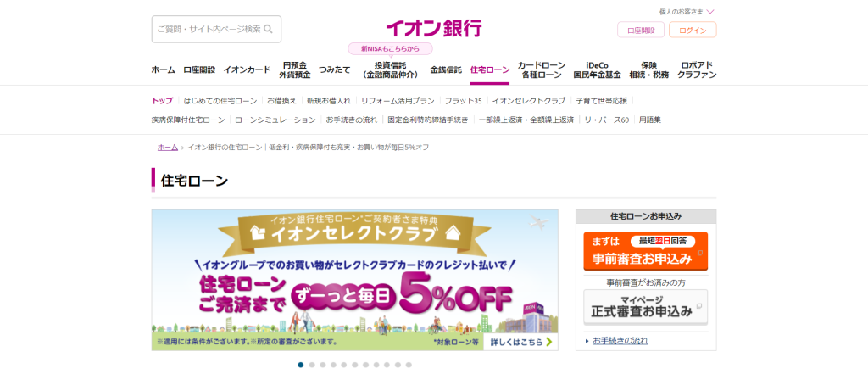This screenshot has height=374, width=868.
Task: Open お手続きの流れ sidebar link
Action: (620, 341)
